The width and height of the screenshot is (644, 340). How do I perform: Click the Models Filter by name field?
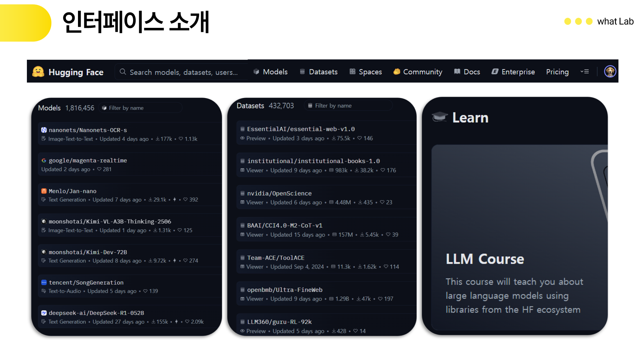[x=140, y=108]
